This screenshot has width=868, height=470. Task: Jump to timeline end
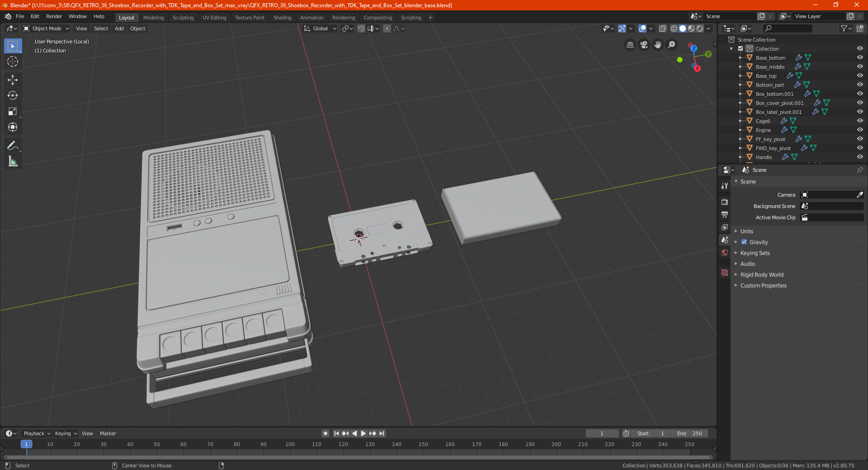(382, 433)
